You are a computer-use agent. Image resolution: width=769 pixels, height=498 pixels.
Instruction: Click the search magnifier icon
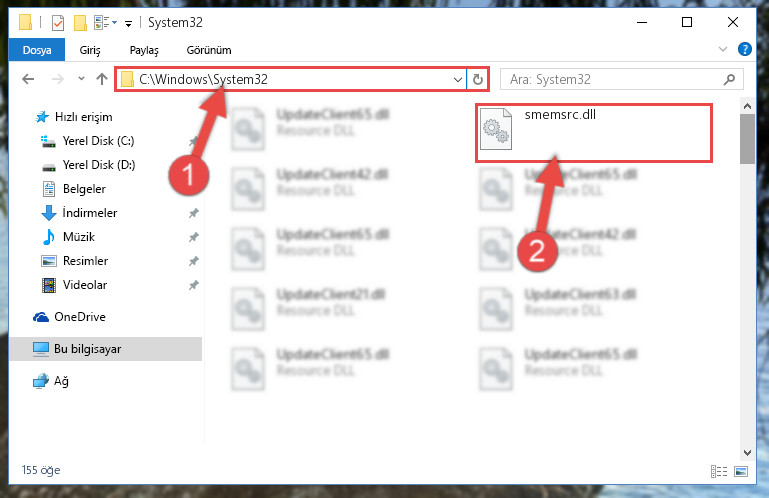coord(729,79)
